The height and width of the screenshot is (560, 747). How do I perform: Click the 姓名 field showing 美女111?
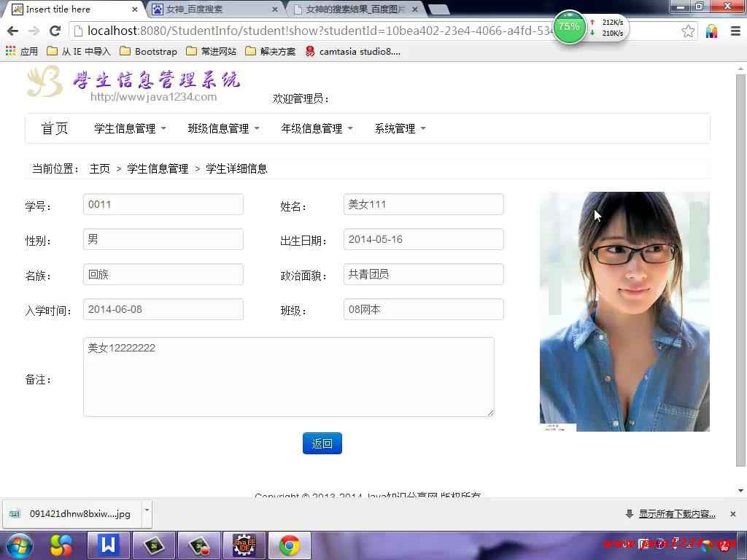[x=424, y=204]
